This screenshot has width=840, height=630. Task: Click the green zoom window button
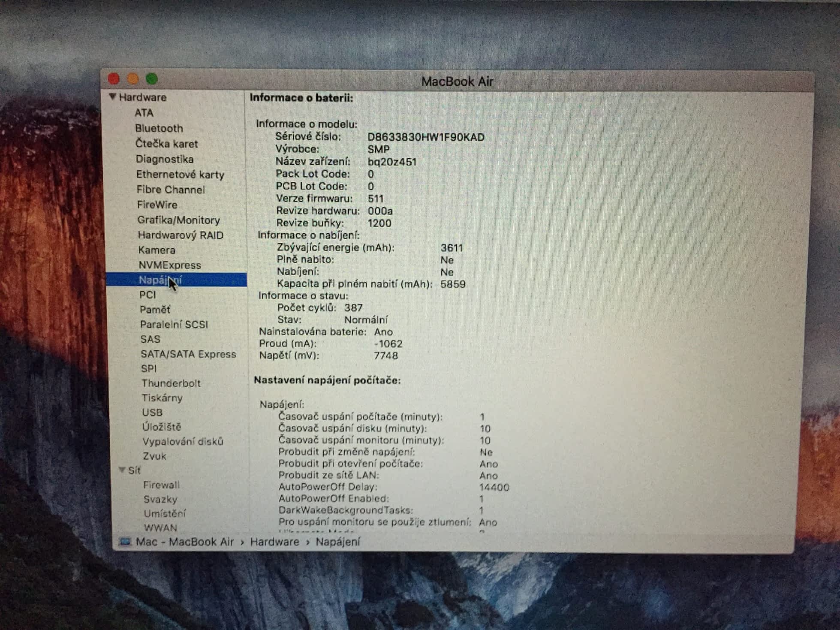[x=152, y=79]
